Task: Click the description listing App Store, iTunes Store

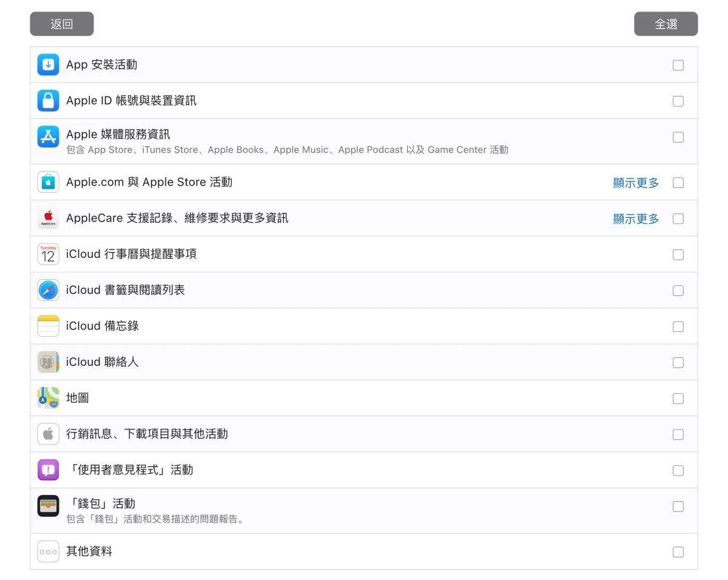Action: pos(287,150)
